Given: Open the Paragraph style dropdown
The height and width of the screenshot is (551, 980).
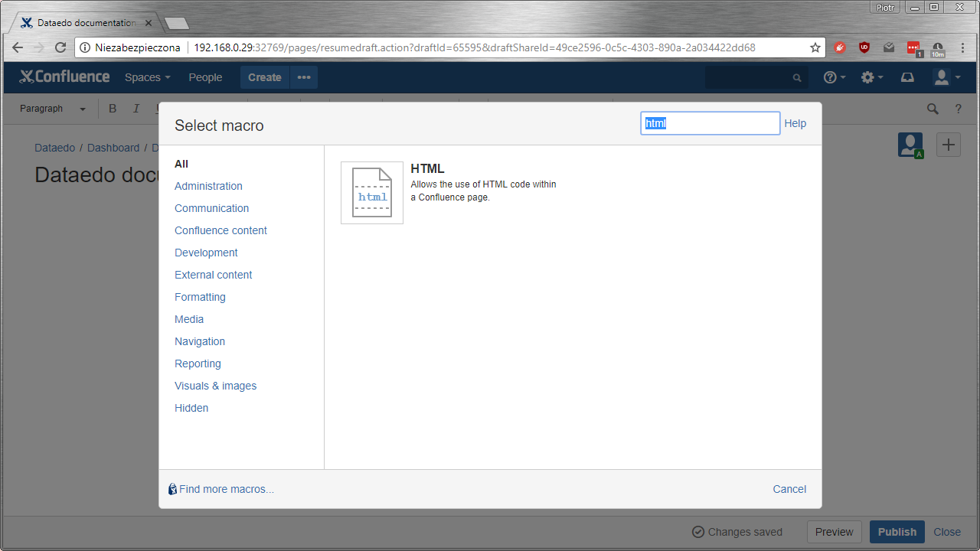Looking at the screenshot, I should (x=52, y=109).
